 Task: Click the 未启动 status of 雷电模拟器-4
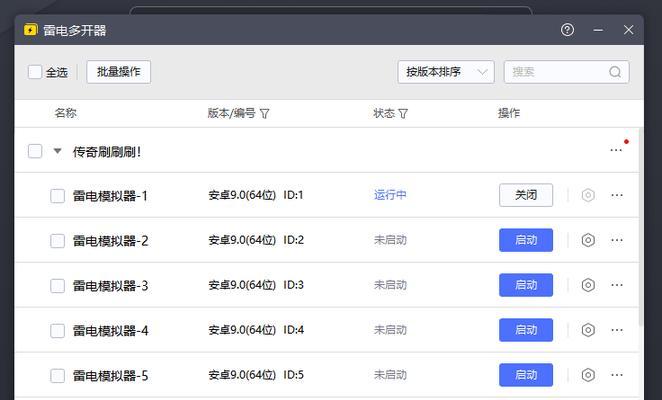(x=390, y=330)
